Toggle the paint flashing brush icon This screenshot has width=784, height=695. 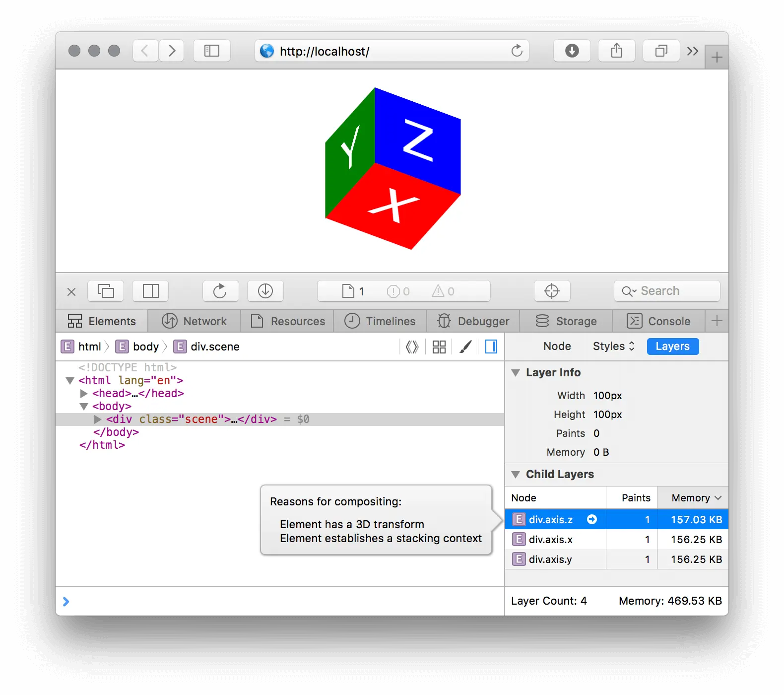point(465,347)
